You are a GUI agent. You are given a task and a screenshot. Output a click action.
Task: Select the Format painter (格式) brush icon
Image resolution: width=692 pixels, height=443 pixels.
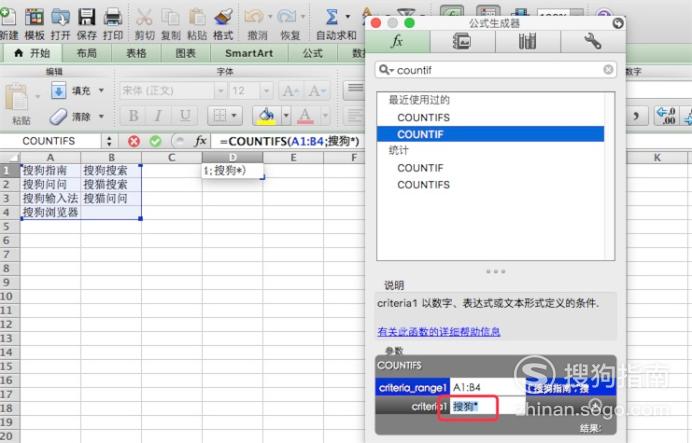tap(223, 18)
